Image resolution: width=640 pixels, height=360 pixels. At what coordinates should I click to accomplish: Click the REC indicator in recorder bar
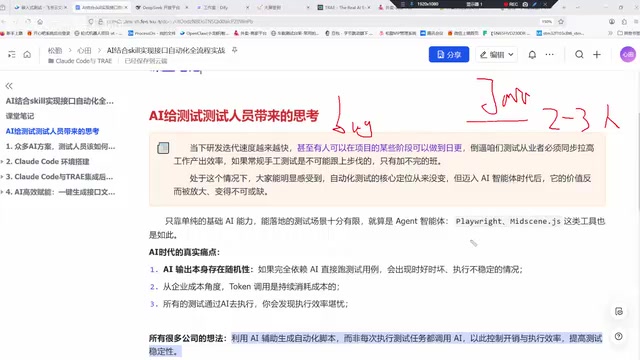pos(511,4)
